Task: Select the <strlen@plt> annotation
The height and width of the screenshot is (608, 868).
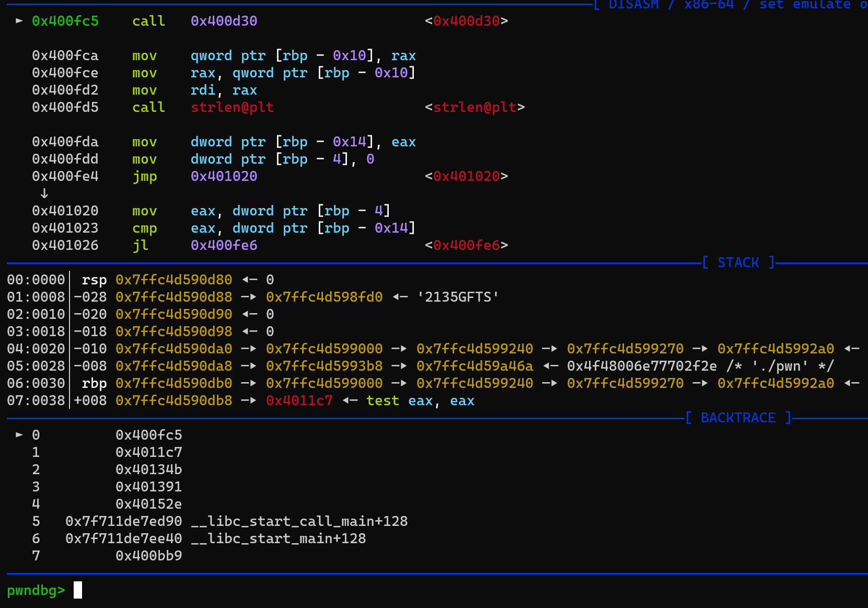Action: [x=475, y=107]
